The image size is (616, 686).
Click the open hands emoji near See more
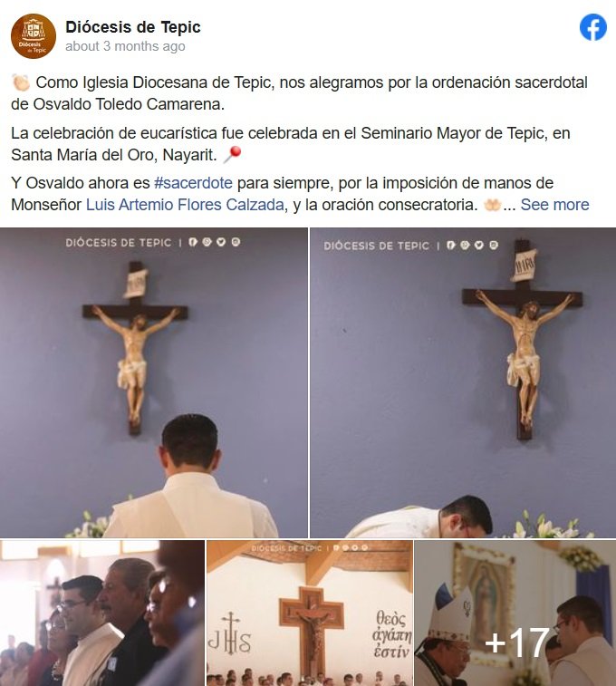coord(492,204)
